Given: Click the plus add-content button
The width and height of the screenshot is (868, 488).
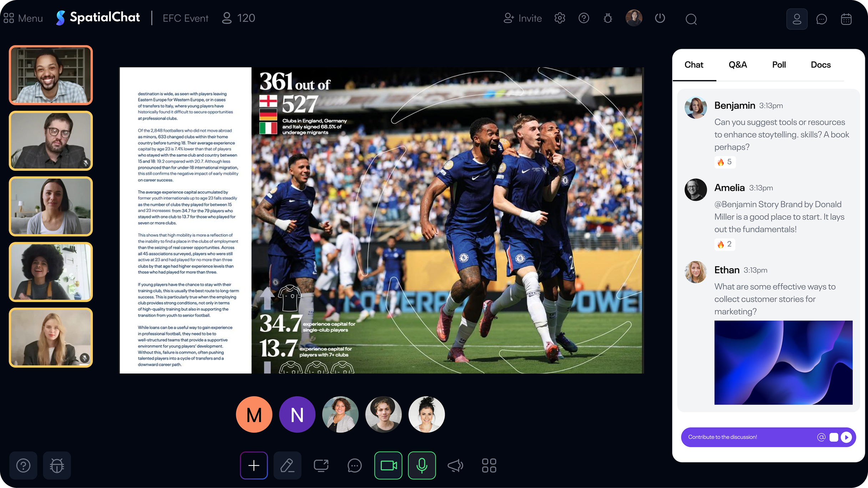Looking at the screenshot, I should click(x=254, y=465).
